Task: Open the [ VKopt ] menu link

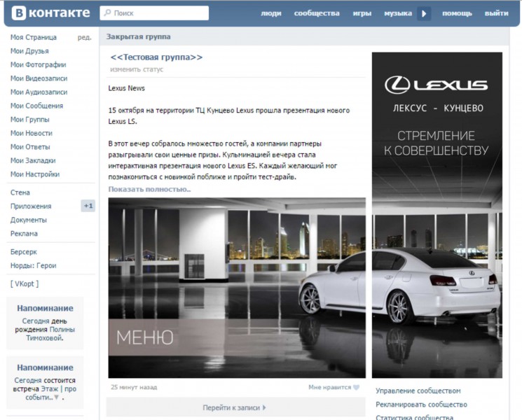Action: [x=25, y=283]
